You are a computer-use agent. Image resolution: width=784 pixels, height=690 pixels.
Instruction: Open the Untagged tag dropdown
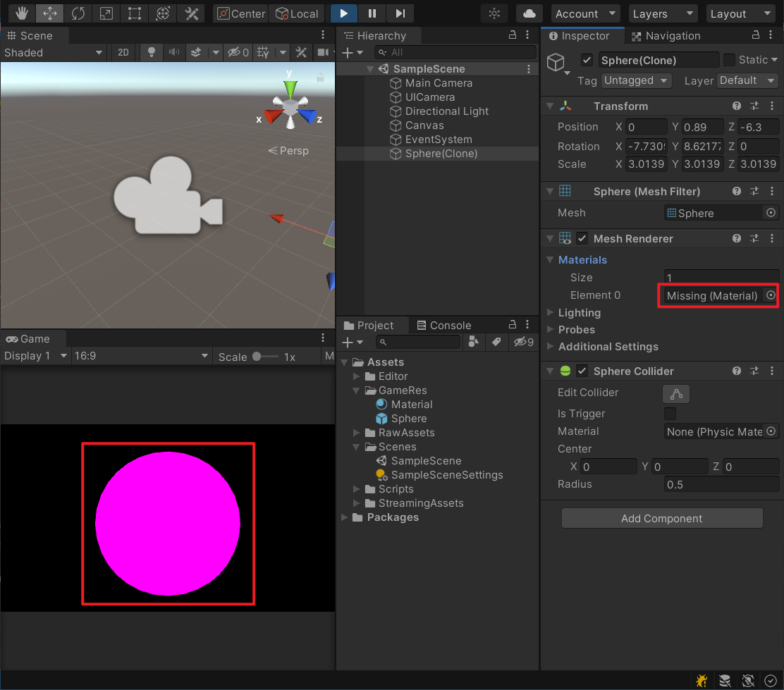(636, 80)
